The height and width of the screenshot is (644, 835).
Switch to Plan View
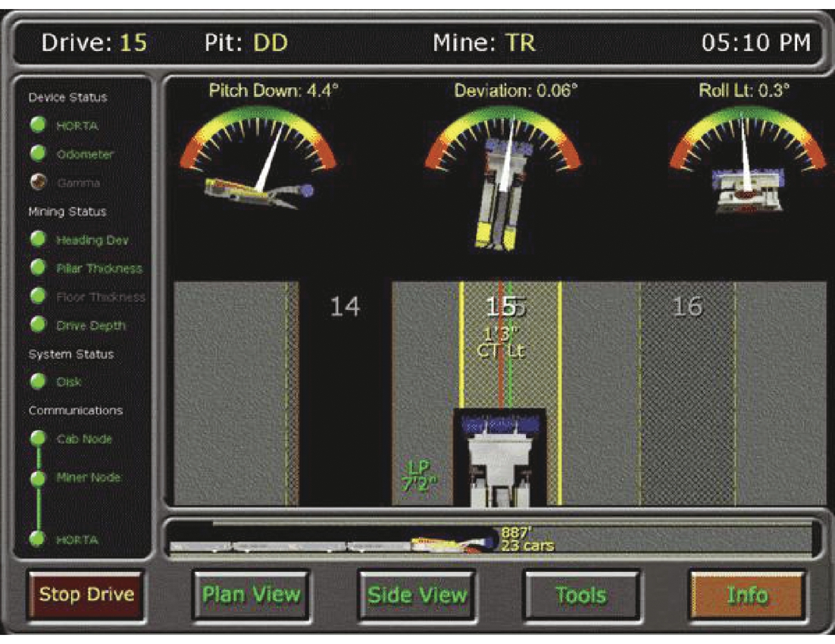click(x=251, y=595)
